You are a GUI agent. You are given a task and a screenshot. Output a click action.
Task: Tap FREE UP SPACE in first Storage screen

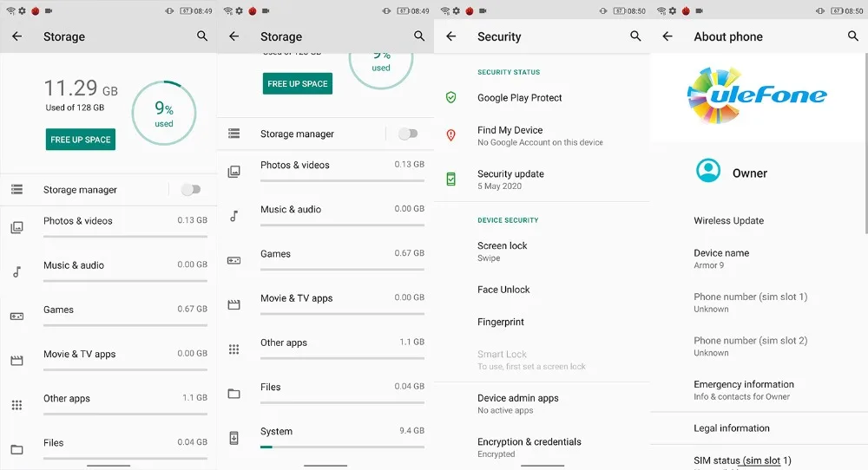pos(81,140)
